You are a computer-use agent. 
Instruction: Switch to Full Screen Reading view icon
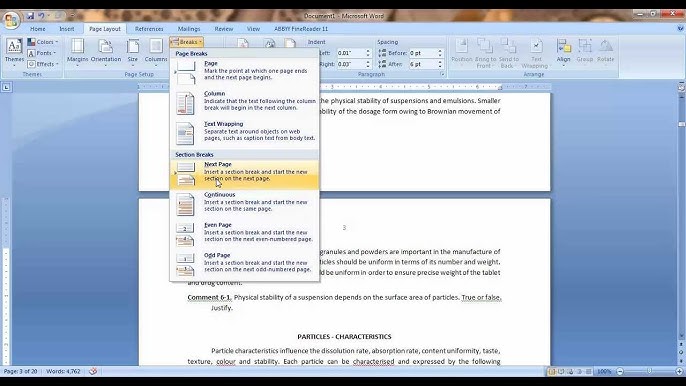(x=561, y=372)
